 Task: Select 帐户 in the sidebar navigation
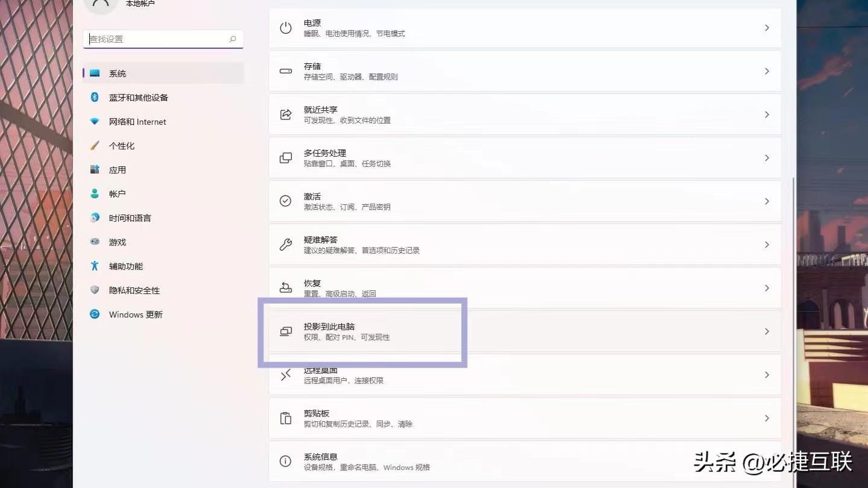pos(118,193)
